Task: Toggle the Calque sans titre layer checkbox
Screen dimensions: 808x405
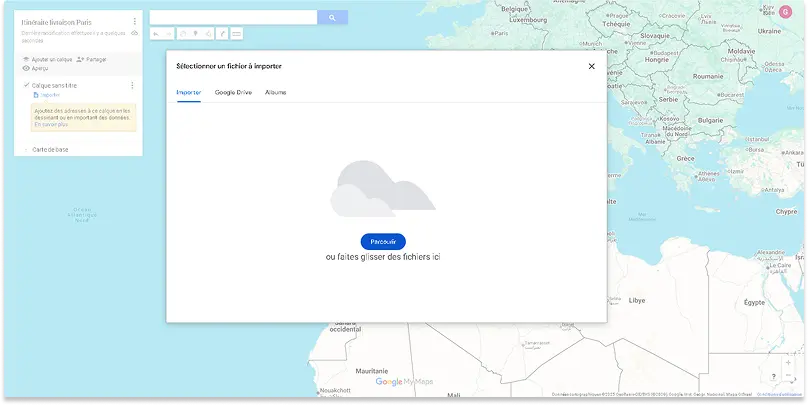Action: pos(26,85)
